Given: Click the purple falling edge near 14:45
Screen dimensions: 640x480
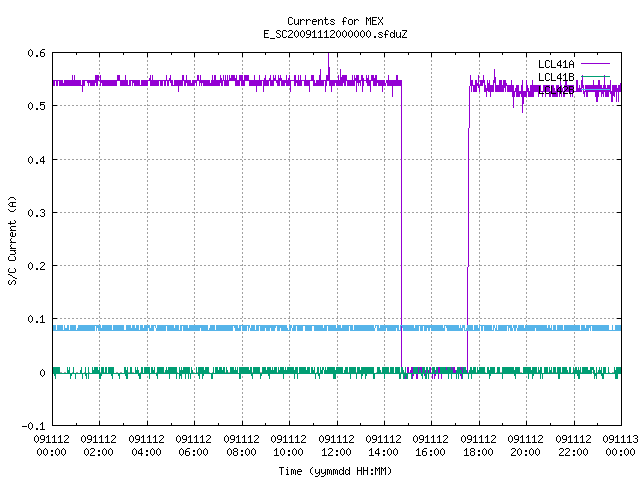Looking at the screenshot, I should [402, 224].
